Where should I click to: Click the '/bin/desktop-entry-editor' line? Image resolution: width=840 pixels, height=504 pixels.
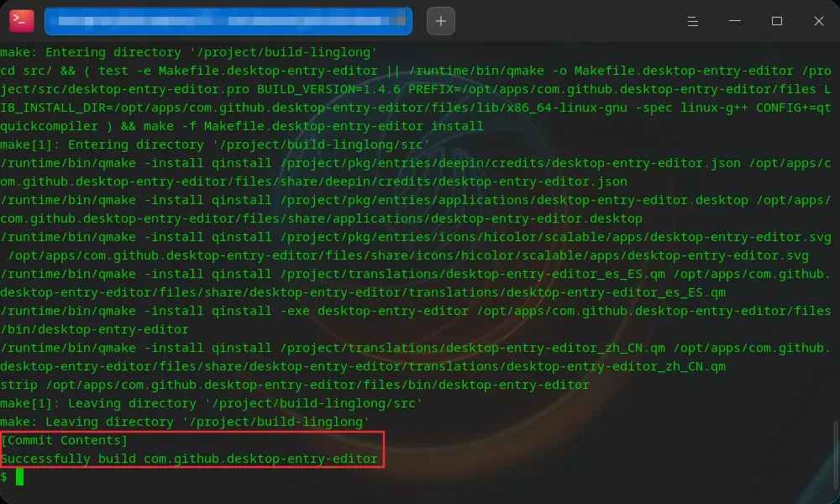[x=94, y=329]
